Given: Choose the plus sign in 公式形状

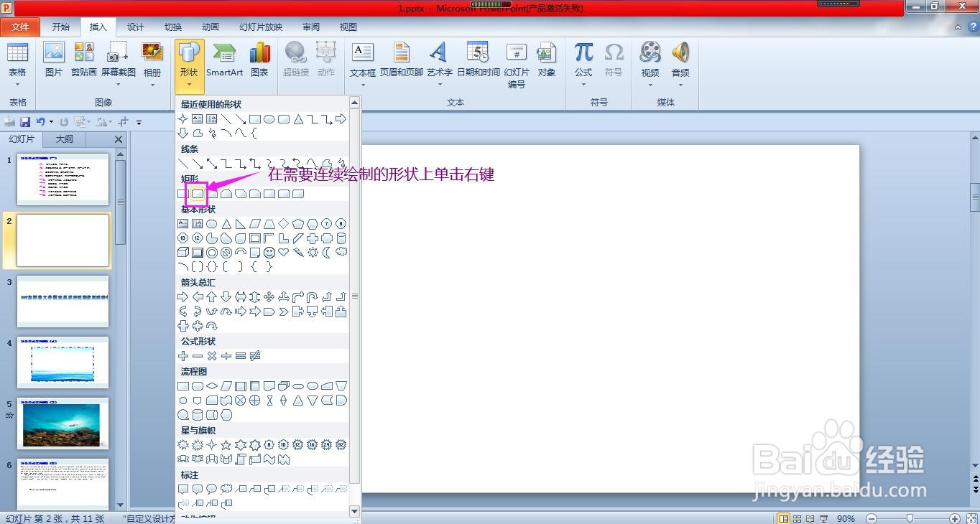Looking at the screenshot, I should click(183, 356).
